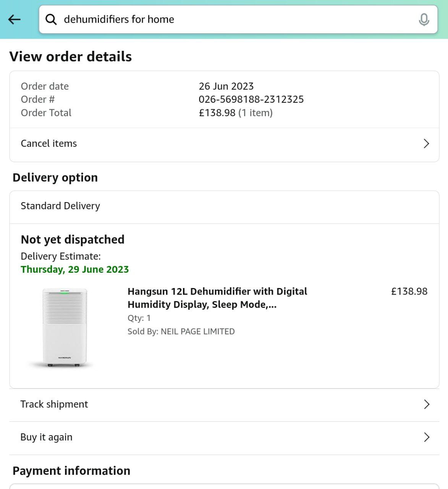Screen dimensions: 448x489
Task: Tap the Buy it again text
Action: 46,437
